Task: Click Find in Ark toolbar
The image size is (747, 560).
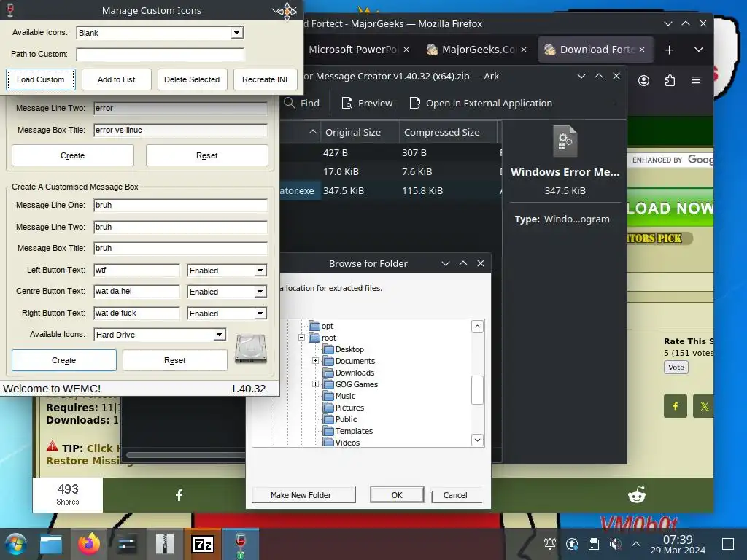Action: 302,103
